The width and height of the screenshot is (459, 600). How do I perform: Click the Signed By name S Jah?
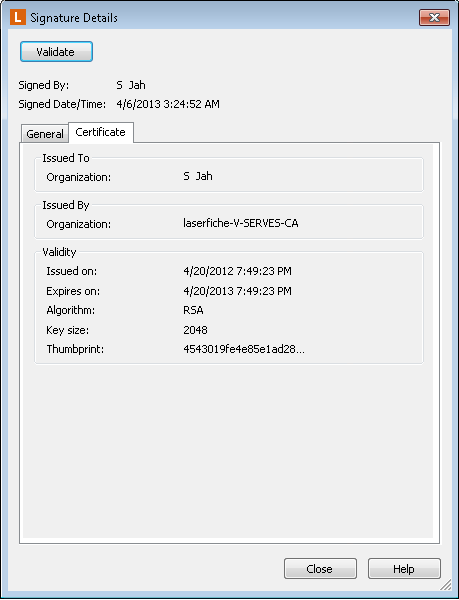point(131,85)
